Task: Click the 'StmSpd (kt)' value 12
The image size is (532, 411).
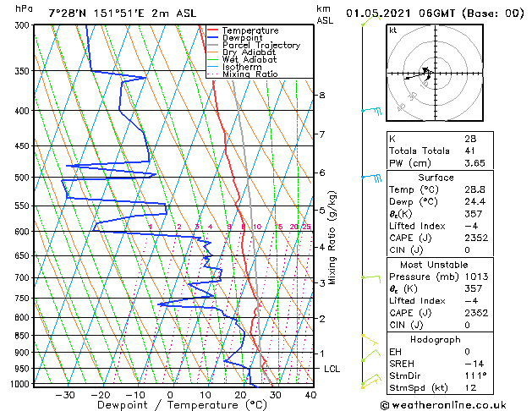Action: 470,387
